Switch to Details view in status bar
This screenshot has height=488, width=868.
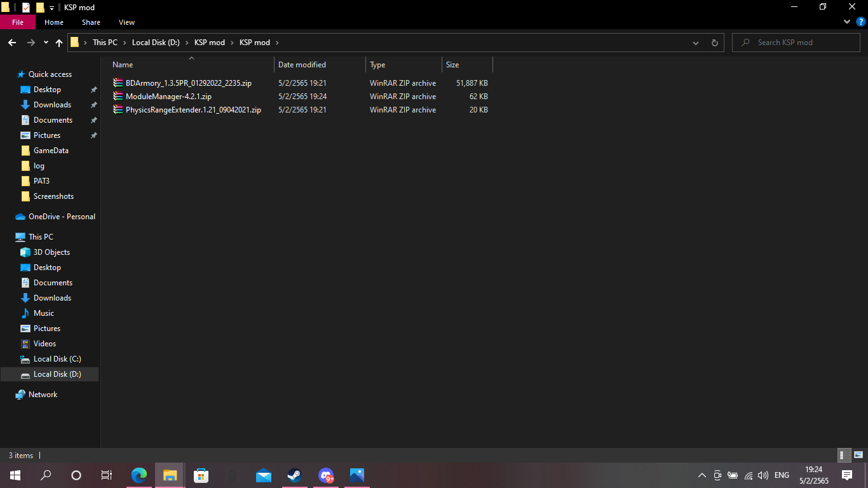[844, 455]
